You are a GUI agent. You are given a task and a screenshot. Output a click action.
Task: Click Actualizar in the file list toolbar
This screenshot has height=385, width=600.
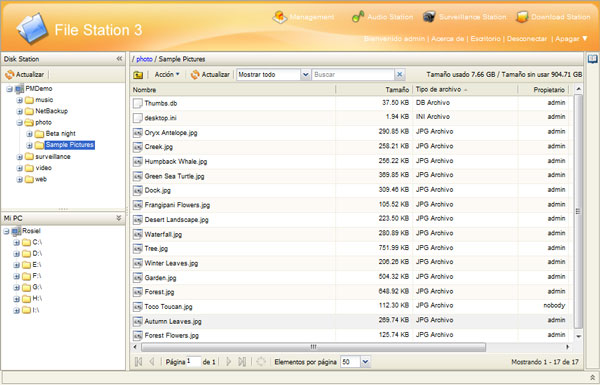(x=210, y=75)
